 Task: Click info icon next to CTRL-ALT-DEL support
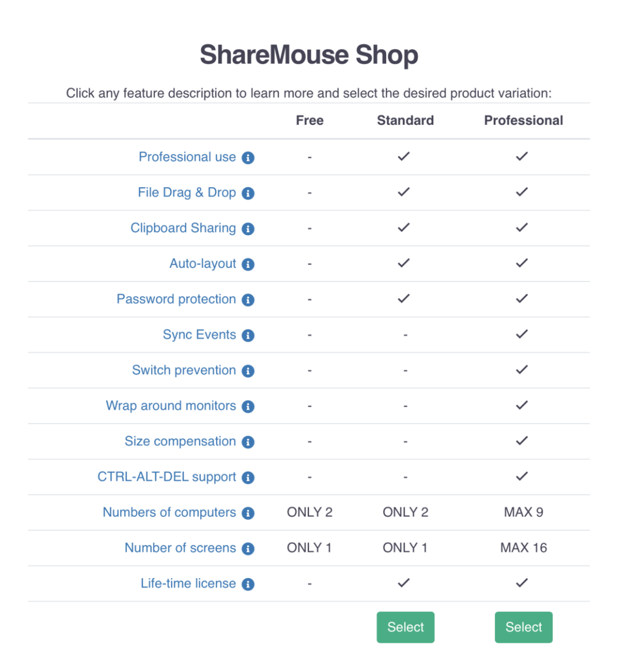tap(248, 477)
